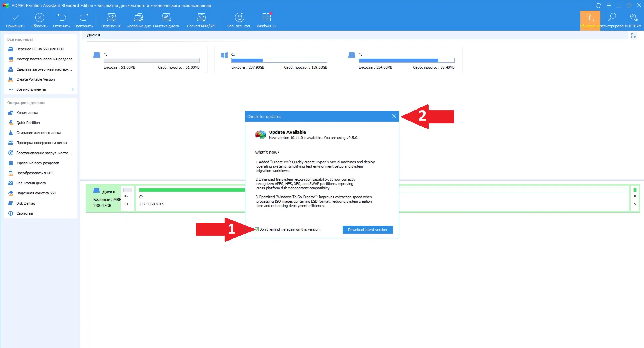Click the Отменить (Undo) toolbar icon
The image size is (644, 348).
[x=61, y=20]
